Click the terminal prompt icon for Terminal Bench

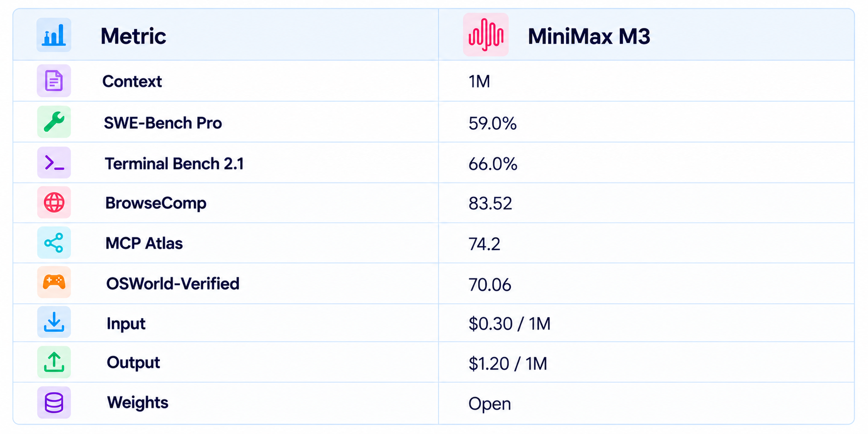tap(54, 162)
